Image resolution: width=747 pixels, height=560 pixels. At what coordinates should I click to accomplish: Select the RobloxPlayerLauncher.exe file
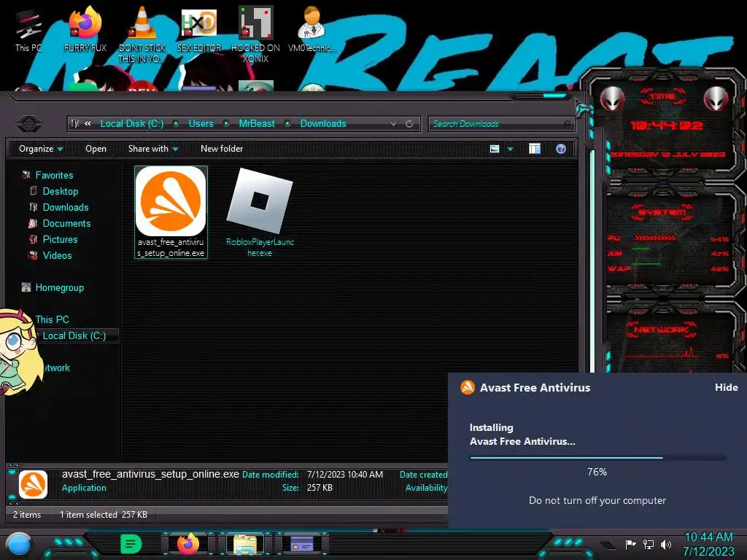260,212
